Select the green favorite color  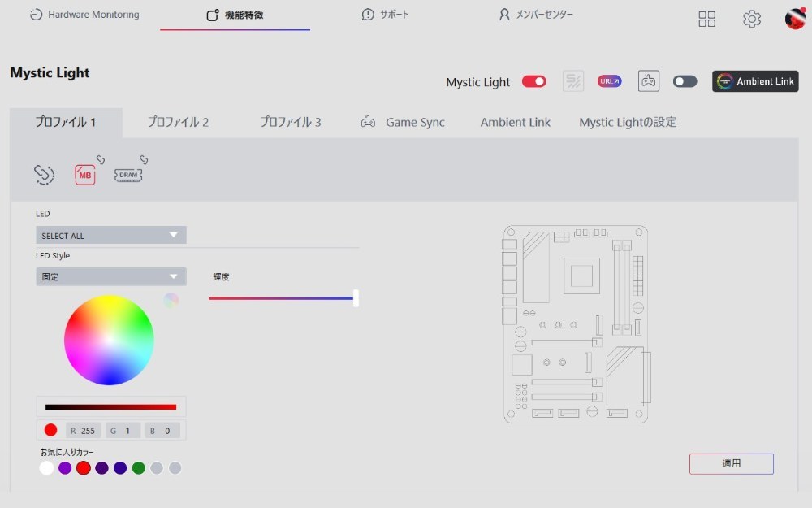point(138,468)
